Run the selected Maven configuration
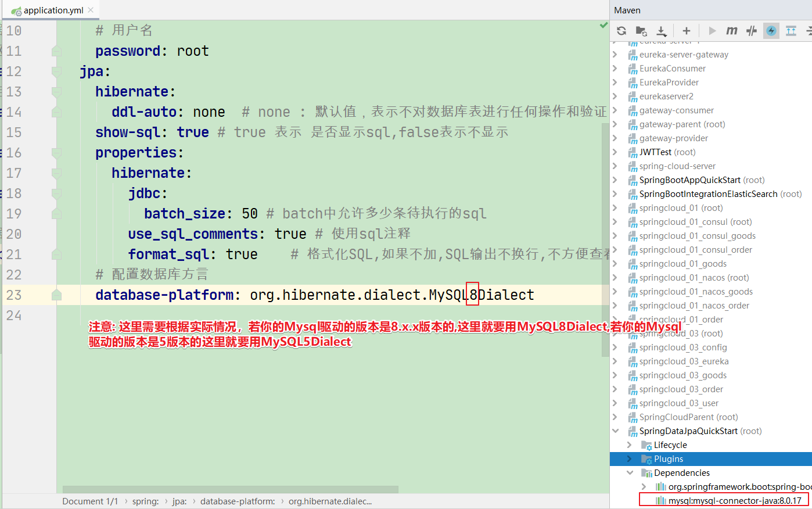Image resolution: width=812 pixels, height=509 pixels. point(712,31)
